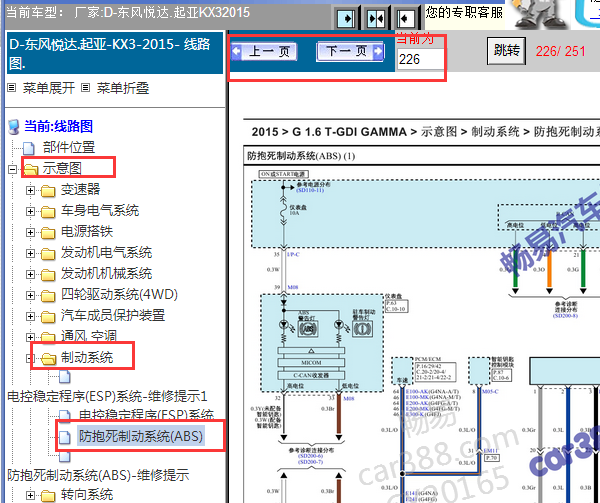The width and height of the screenshot is (600, 503).
Task: Click 菜单展开 to expand the menu
Action: (49, 88)
